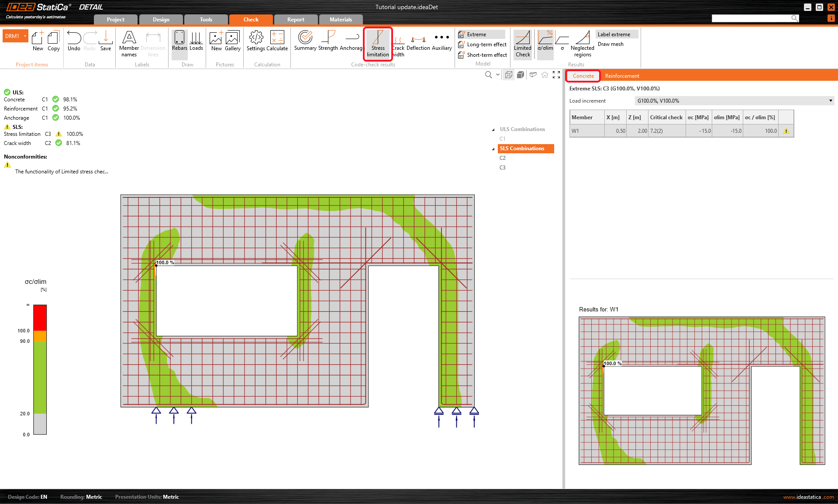This screenshot has height=504, width=838.
Task: Open the www.ideastatica.com link
Action: click(808, 497)
